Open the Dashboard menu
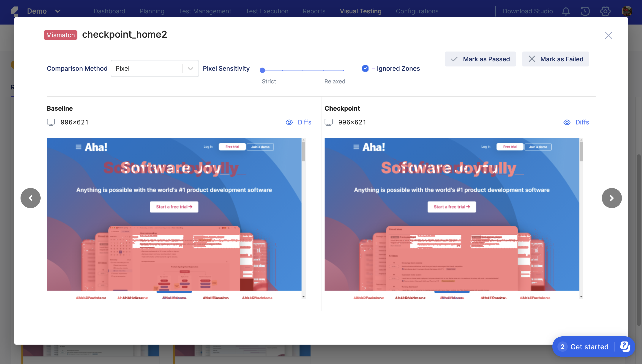The image size is (642, 364). coord(109,11)
